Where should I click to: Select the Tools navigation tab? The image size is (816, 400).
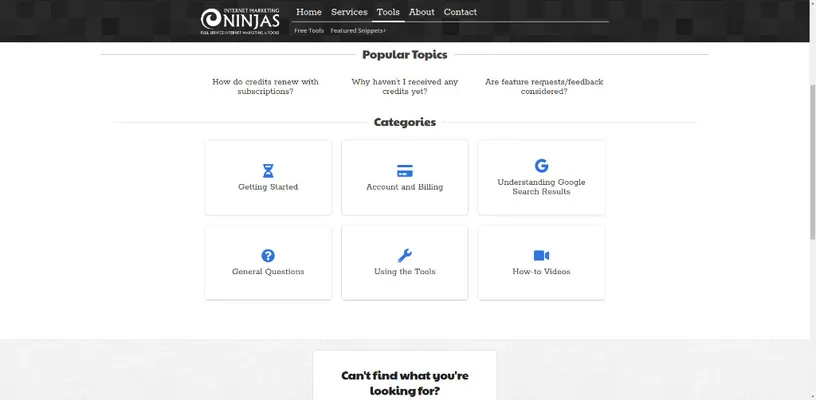(388, 12)
